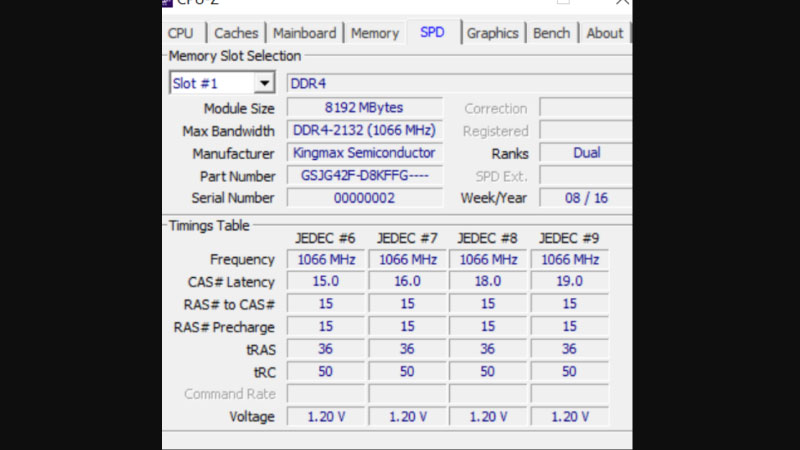The image size is (800, 450).
Task: Click the DDR4 memory type field
Action: click(458, 84)
